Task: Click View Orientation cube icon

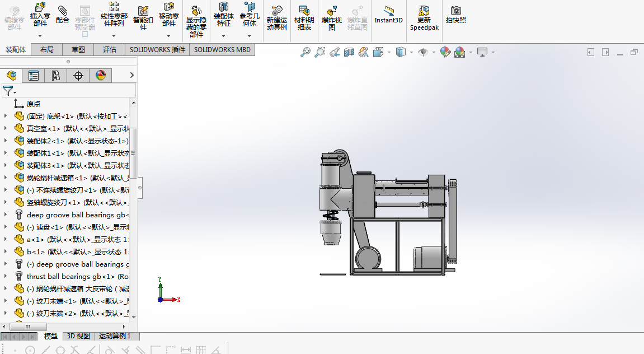Action: pyautogui.click(x=378, y=52)
